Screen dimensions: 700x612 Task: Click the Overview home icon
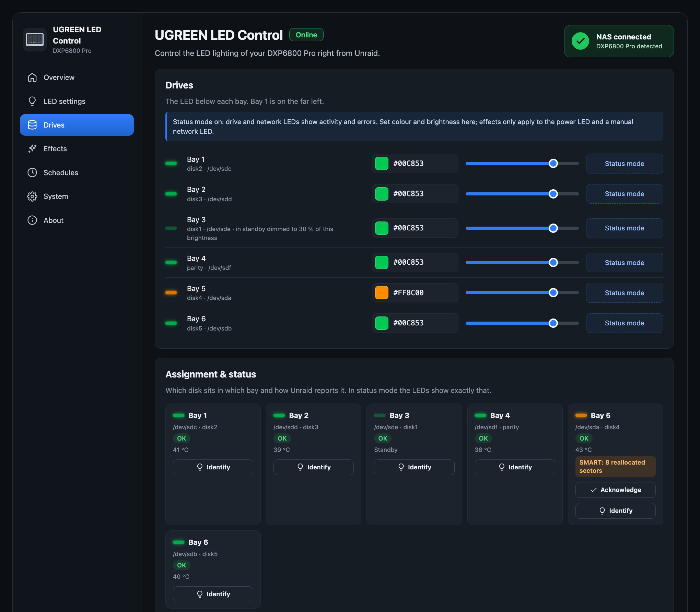click(x=32, y=77)
